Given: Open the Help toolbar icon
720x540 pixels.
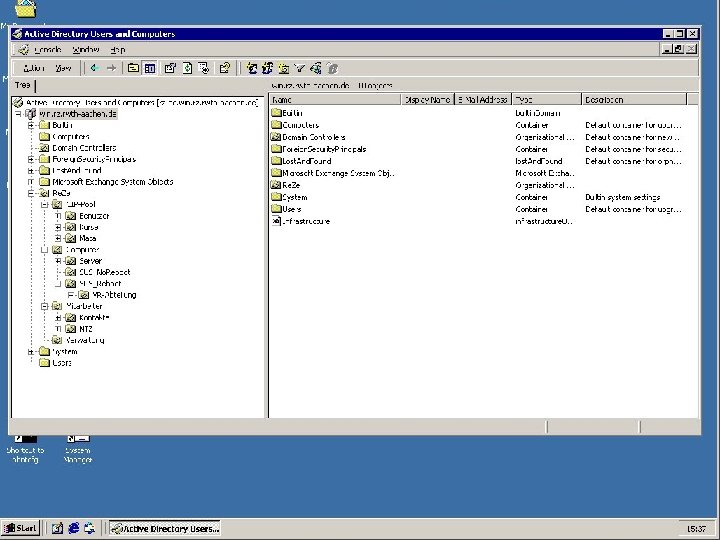Looking at the screenshot, I should coord(225,68).
